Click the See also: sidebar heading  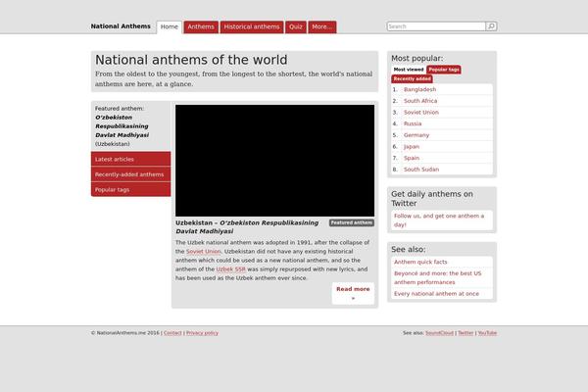[x=409, y=249]
